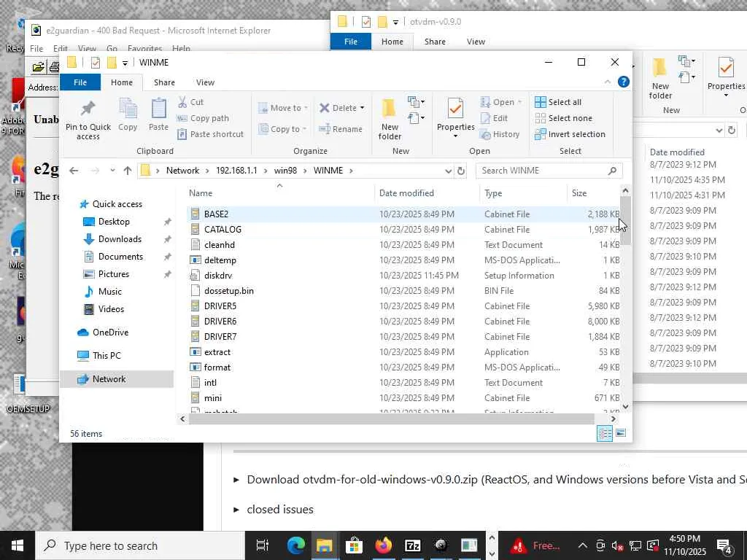Expand the Open dropdown in ribbon

pyautogui.click(x=519, y=102)
